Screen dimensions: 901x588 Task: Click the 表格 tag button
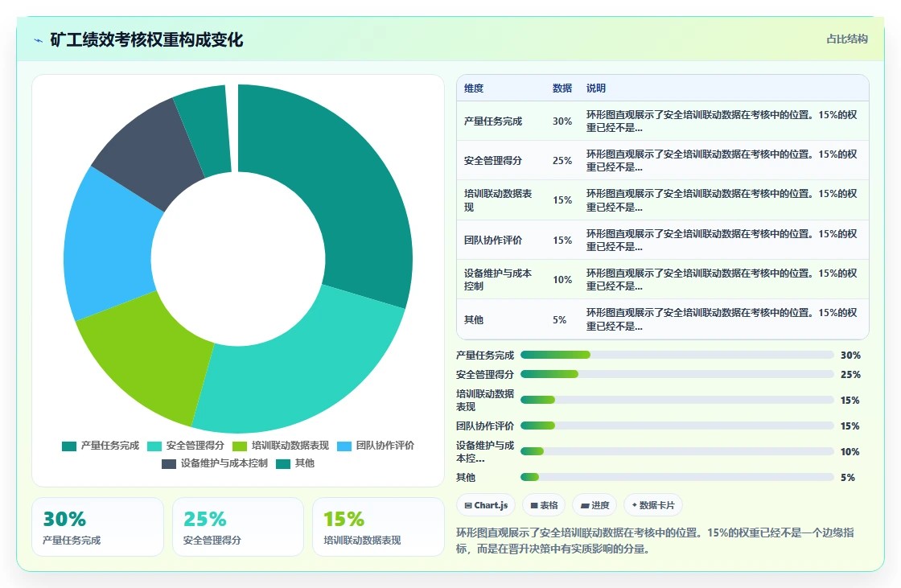point(544,505)
